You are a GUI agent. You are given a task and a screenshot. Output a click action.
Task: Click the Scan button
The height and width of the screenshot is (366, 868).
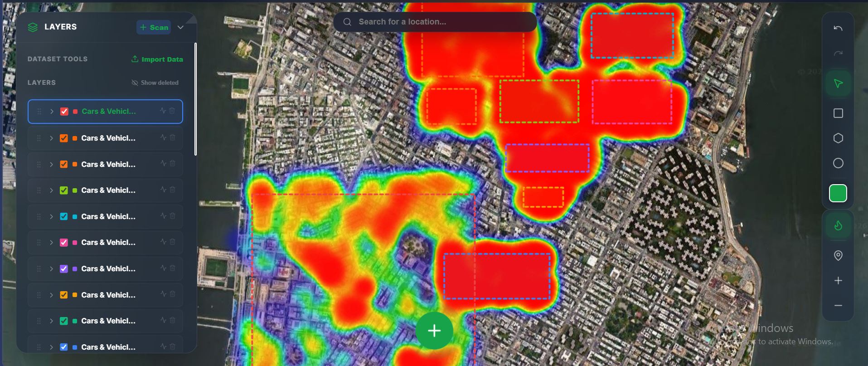click(154, 27)
